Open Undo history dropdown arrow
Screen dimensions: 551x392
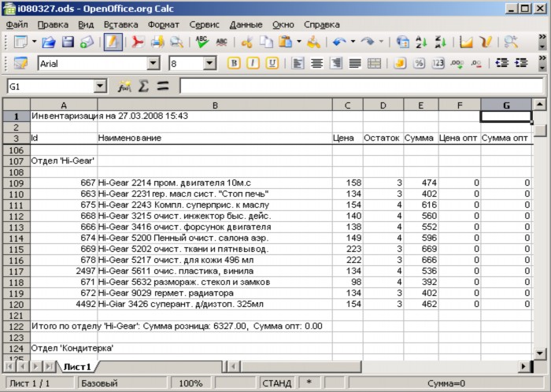point(353,42)
